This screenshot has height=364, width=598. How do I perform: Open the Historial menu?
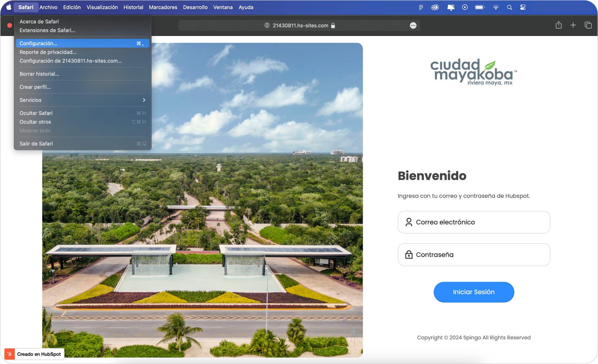tap(133, 7)
